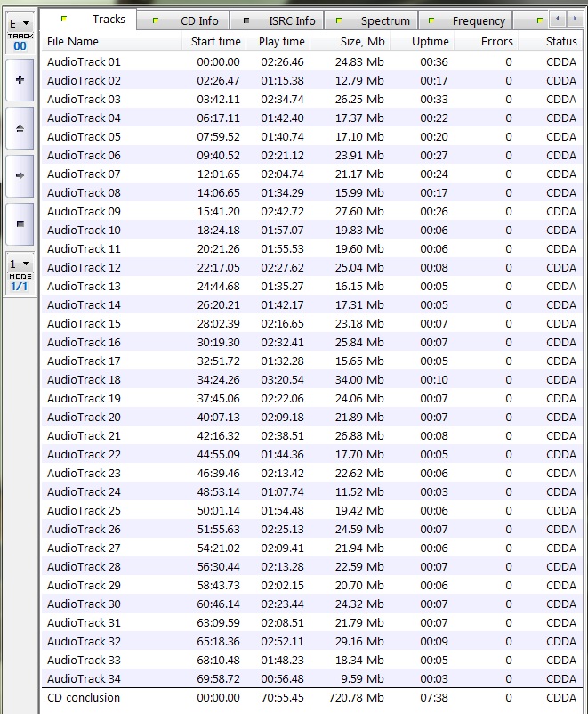The width and height of the screenshot is (588, 714).
Task: Select the AudioTrack 01 row
Action: [84, 61]
